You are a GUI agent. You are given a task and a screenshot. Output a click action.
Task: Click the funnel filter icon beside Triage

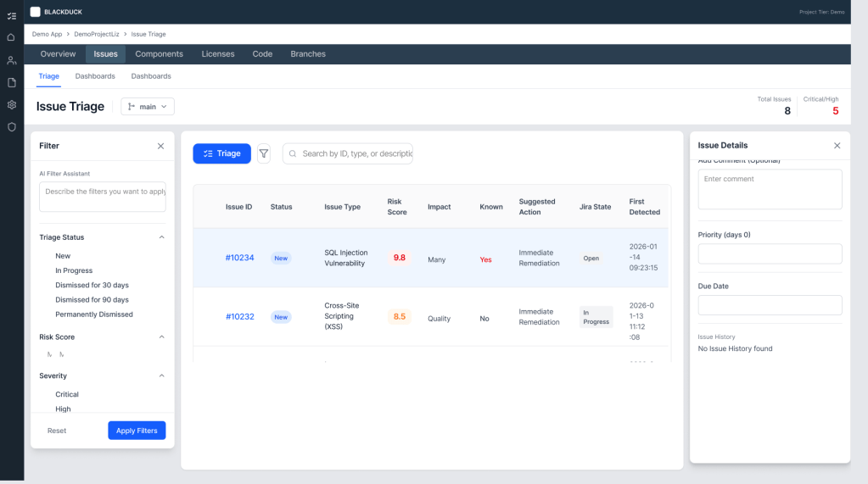(x=264, y=153)
